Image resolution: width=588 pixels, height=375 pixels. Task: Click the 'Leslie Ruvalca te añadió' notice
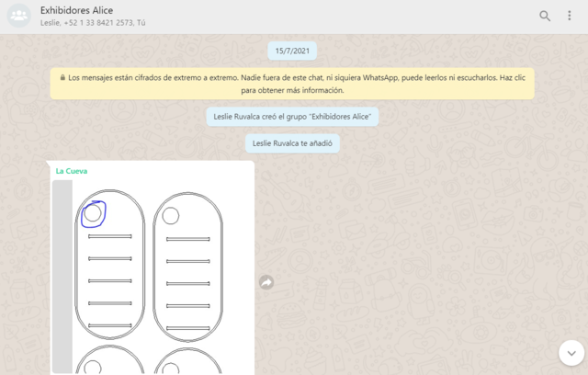click(x=292, y=143)
